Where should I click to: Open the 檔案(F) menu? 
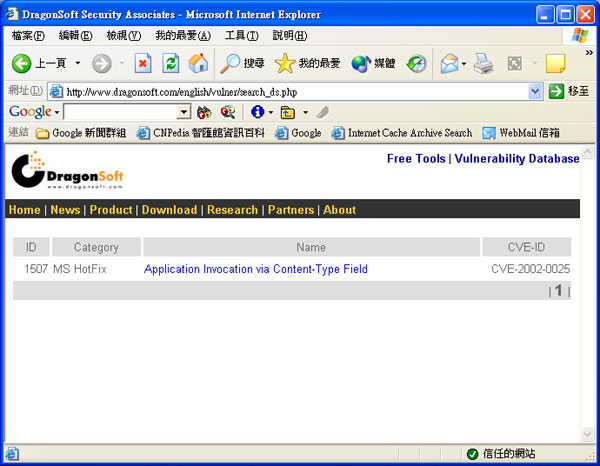pos(28,36)
